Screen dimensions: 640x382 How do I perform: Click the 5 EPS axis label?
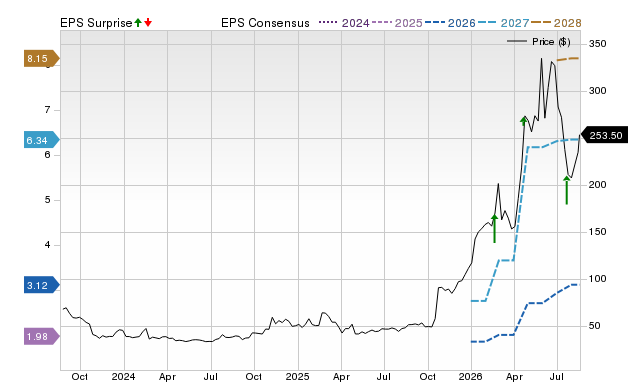(47, 200)
